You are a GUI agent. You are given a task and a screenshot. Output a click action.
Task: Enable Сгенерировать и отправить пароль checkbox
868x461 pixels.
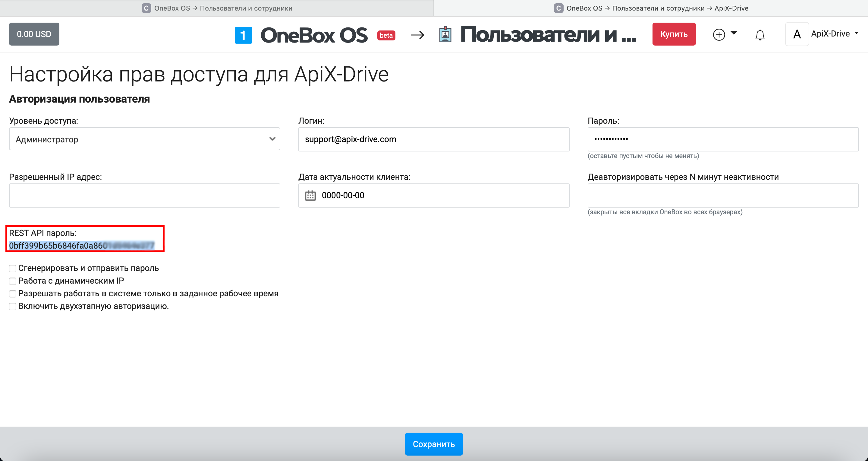point(12,269)
